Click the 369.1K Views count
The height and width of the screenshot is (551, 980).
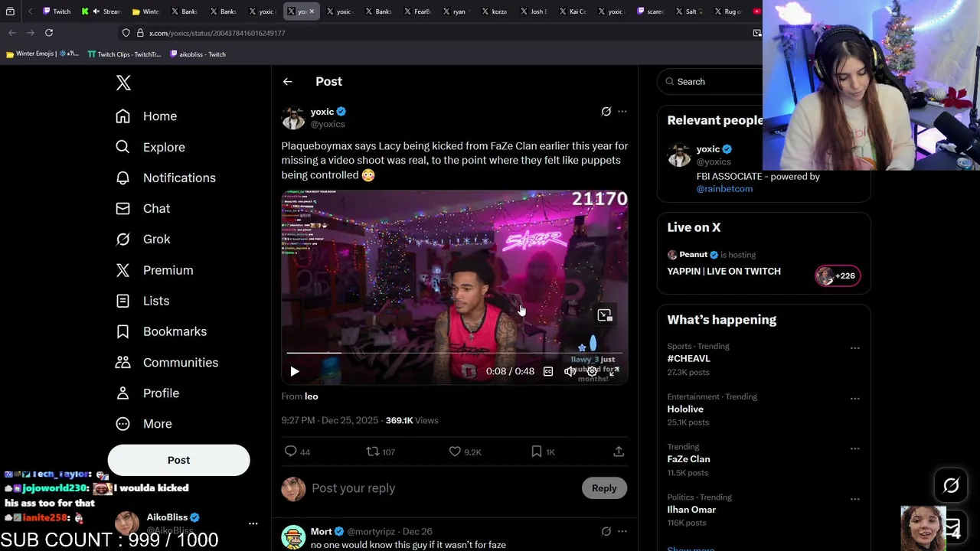[x=412, y=420]
